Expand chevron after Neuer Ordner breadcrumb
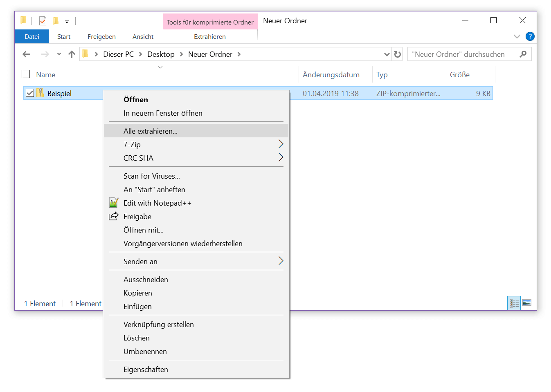Image resolution: width=551 pixels, height=392 pixels. (x=239, y=54)
